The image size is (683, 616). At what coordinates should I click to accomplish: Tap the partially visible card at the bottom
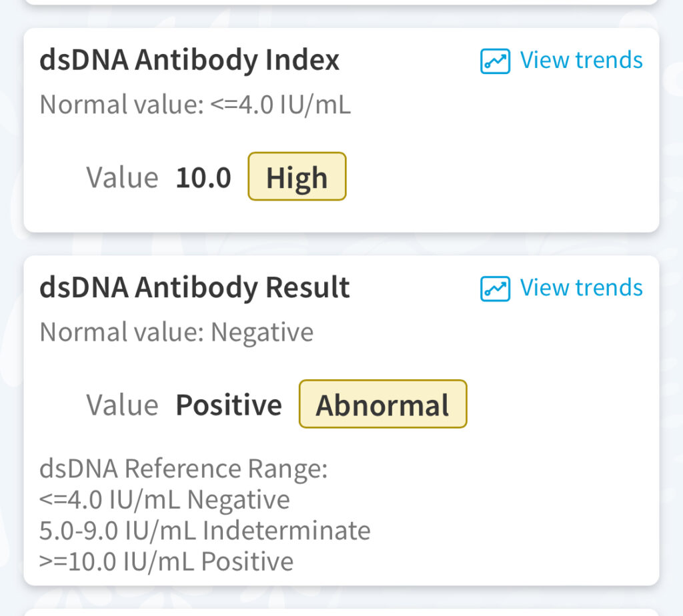[341, 612]
